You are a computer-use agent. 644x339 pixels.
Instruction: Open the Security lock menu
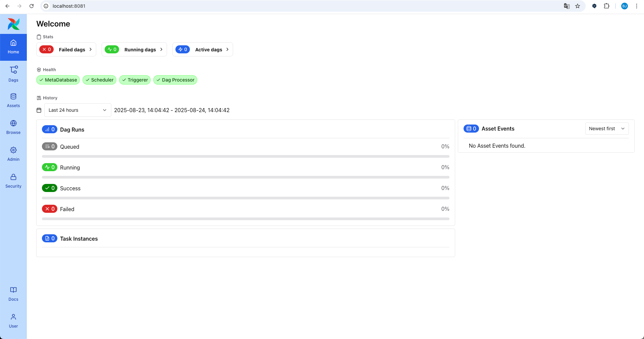[13, 181]
